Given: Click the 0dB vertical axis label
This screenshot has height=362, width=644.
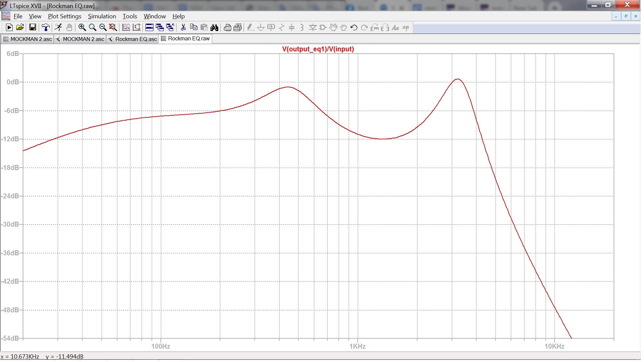Looking at the screenshot, I should tap(13, 82).
